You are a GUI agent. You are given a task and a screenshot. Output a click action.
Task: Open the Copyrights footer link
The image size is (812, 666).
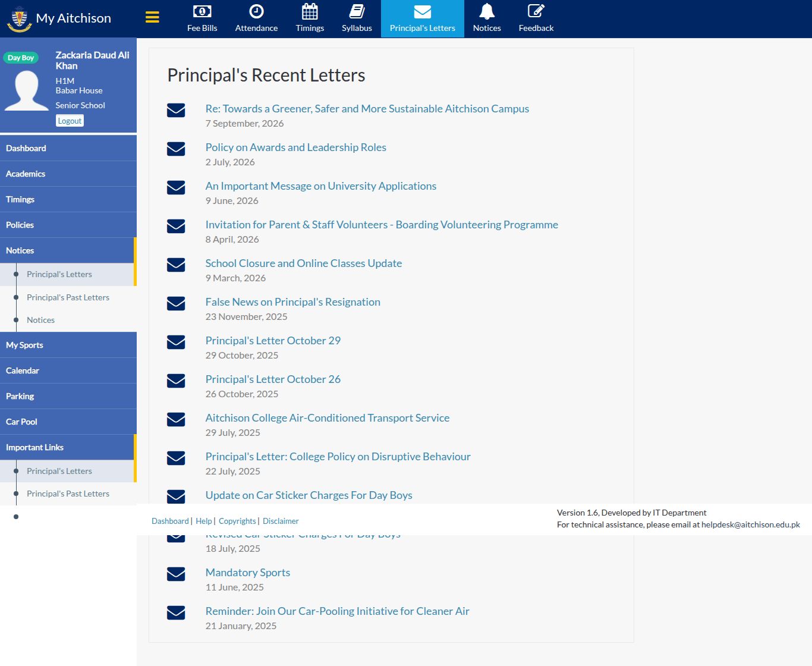click(237, 521)
